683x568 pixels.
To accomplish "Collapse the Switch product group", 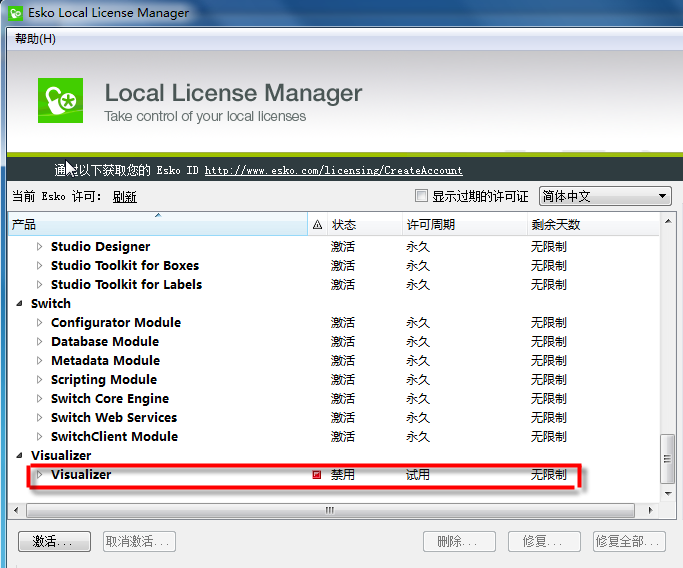I will point(20,304).
